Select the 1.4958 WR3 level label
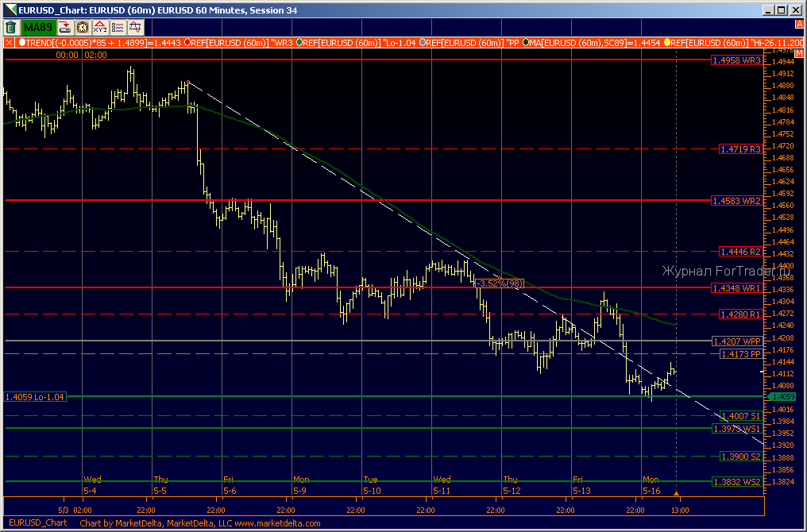The image size is (807, 532). [736, 60]
